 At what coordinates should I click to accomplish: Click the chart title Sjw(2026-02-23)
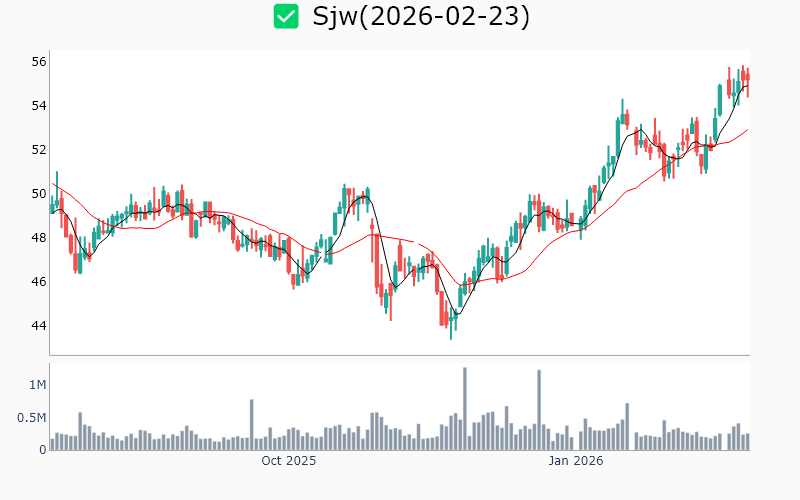pyautogui.click(x=421, y=16)
